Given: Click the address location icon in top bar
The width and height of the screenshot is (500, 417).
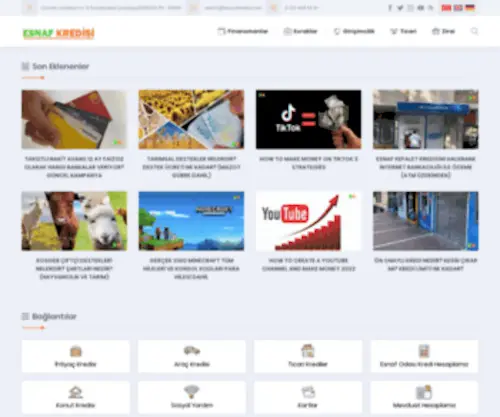Looking at the screenshot, I should 29,8.
